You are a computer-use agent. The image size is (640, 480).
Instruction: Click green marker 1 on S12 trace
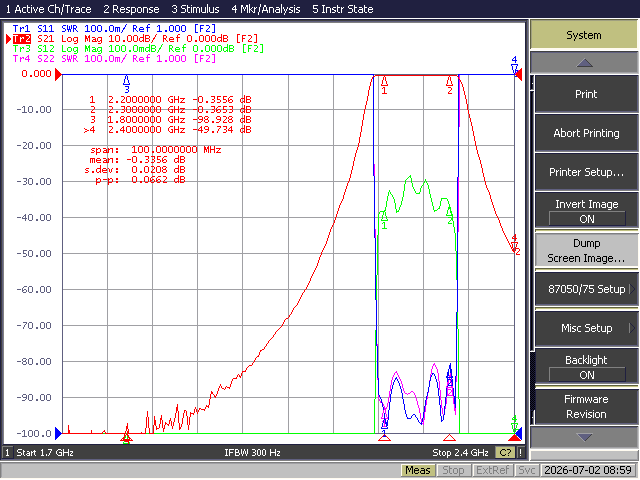coord(384,220)
